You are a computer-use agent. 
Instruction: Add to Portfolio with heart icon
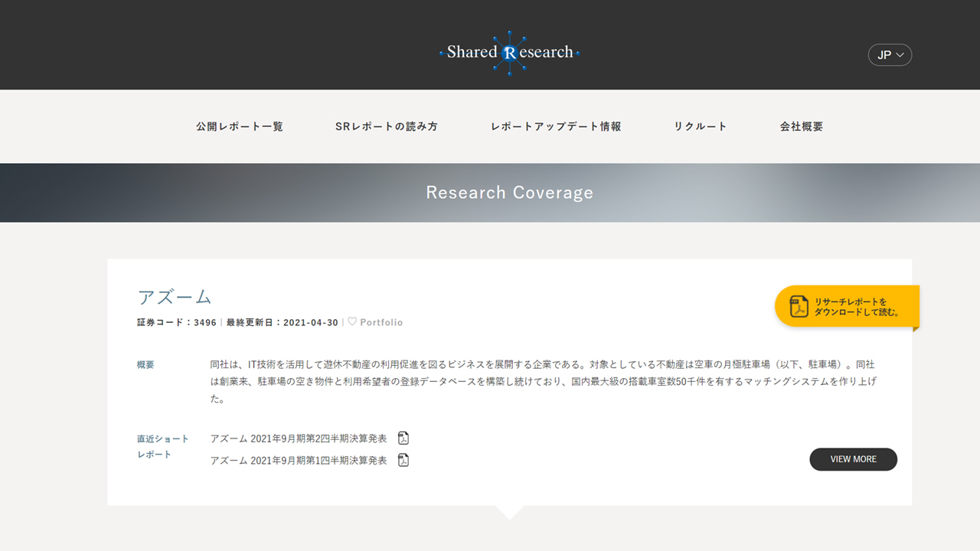375,322
